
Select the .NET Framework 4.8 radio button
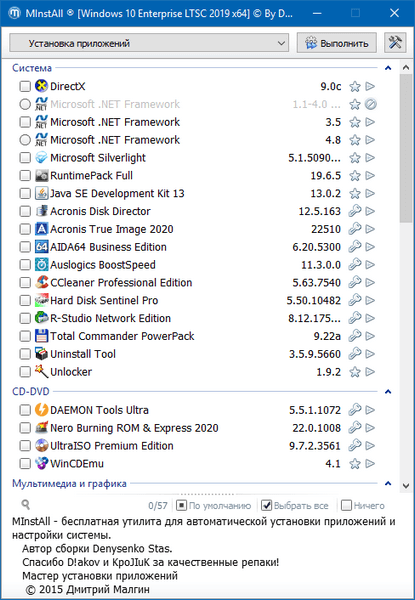pyautogui.click(x=25, y=140)
